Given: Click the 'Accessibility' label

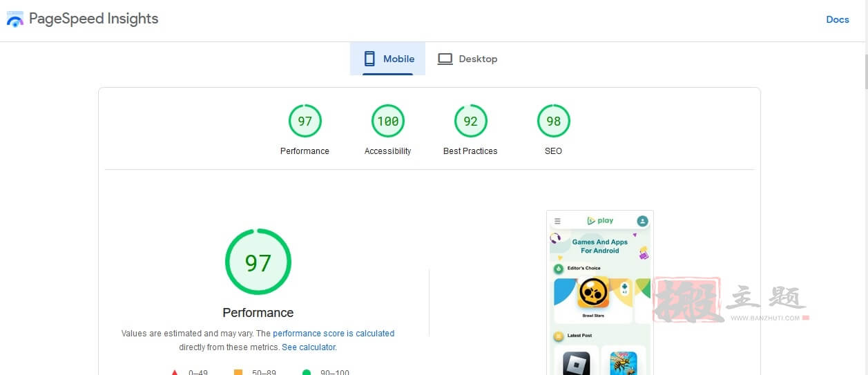Looking at the screenshot, I should [387, 151].
